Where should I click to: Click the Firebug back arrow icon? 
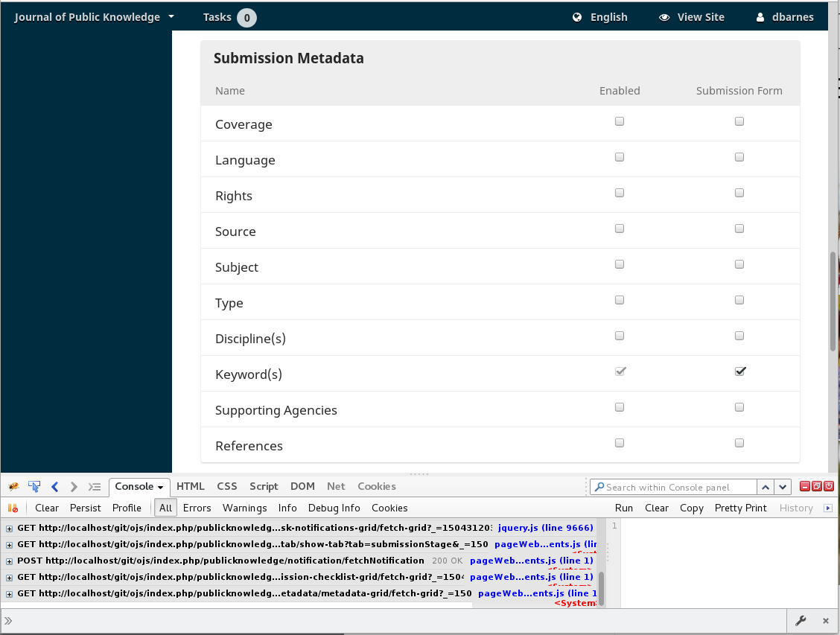tap(54, 487)
